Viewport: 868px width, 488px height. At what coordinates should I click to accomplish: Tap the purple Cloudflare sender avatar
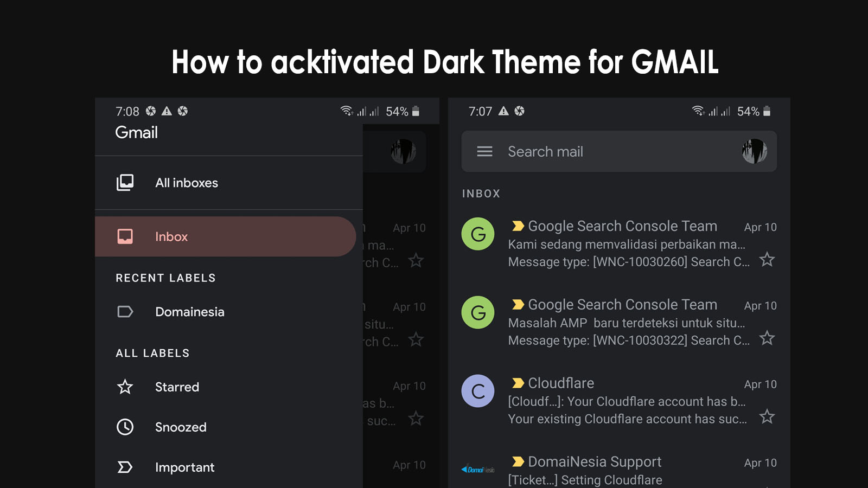[477, 391]
